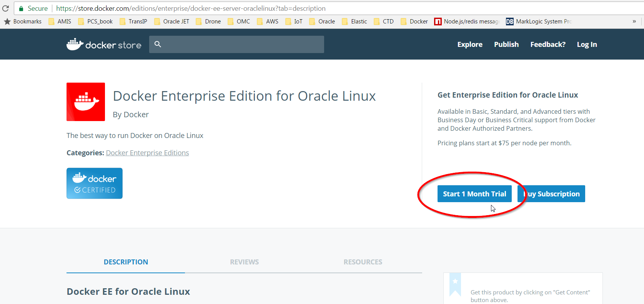Open the Docker Enterprise Editions category link
This screenshot has width=644, height=304.
tap(147, 153)
